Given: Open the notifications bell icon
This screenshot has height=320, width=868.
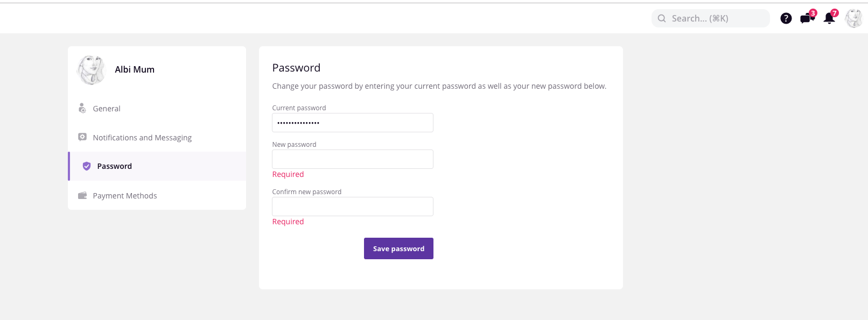Looking at the screenshot, I should (x=829, y=19).
